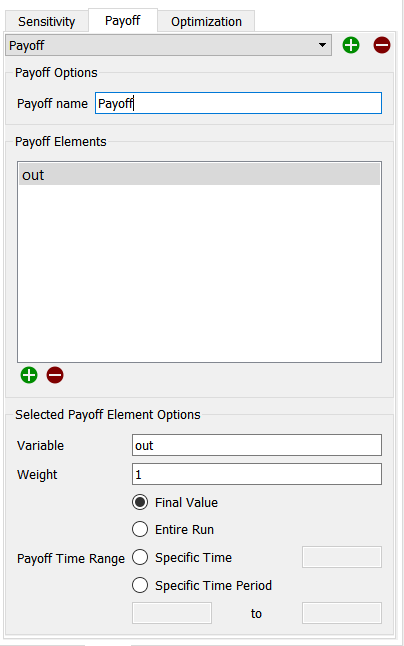This screenshot has height=646, width=404.
Task: Switch to the Optimization tab
Action: pos(206,21)
